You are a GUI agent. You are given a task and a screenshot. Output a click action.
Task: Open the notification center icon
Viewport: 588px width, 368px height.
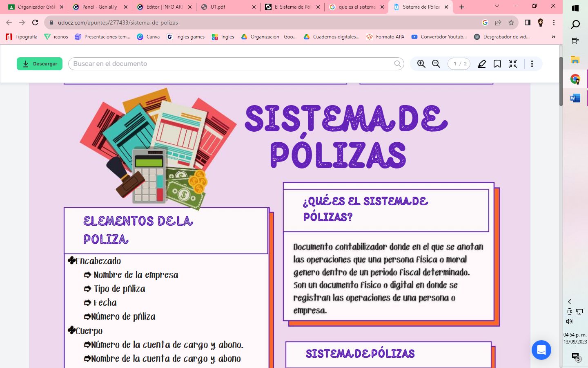coord(576,357)
